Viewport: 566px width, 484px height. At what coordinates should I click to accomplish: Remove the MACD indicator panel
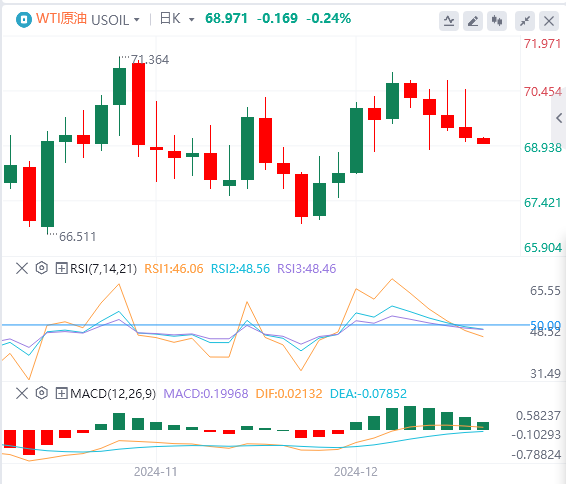coord(22,393)
